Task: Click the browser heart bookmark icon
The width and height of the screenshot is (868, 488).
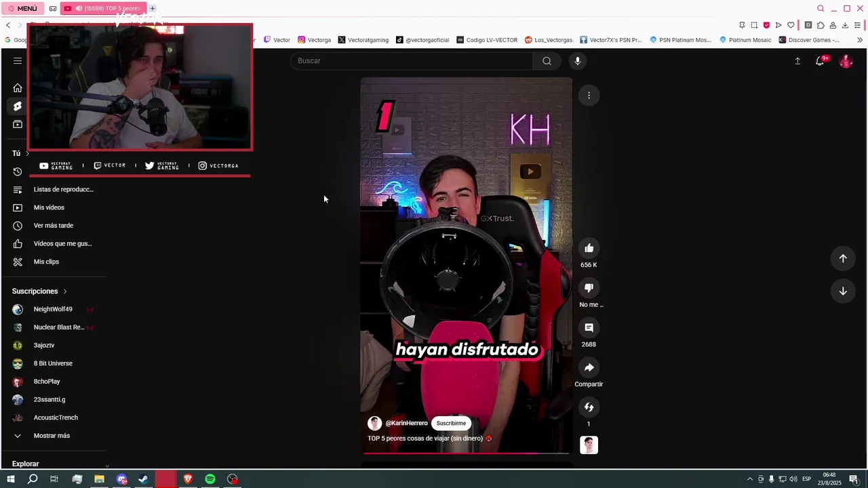Action: click(791, 25)
